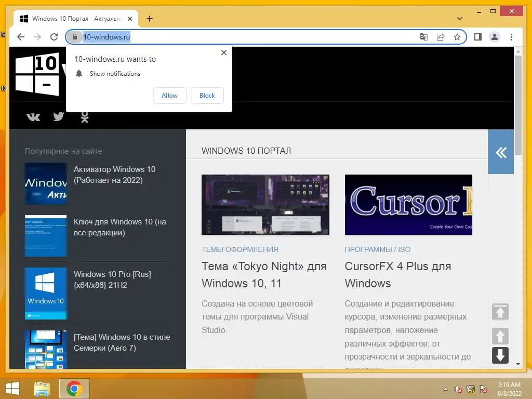532x399 pixels.
Task: Open the Windows Start button
Action: tap(12, 389)
